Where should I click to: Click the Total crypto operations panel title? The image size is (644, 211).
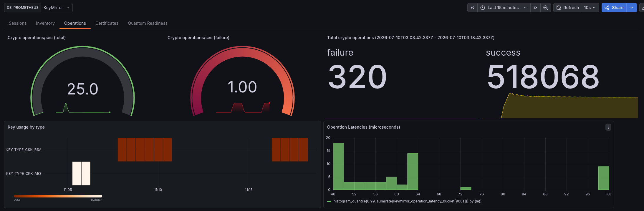(411, 38)
